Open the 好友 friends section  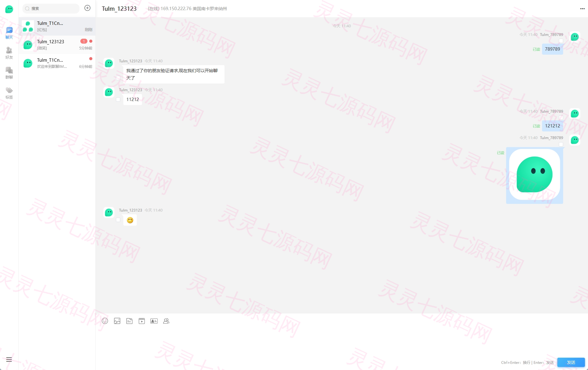click(9, 53)
